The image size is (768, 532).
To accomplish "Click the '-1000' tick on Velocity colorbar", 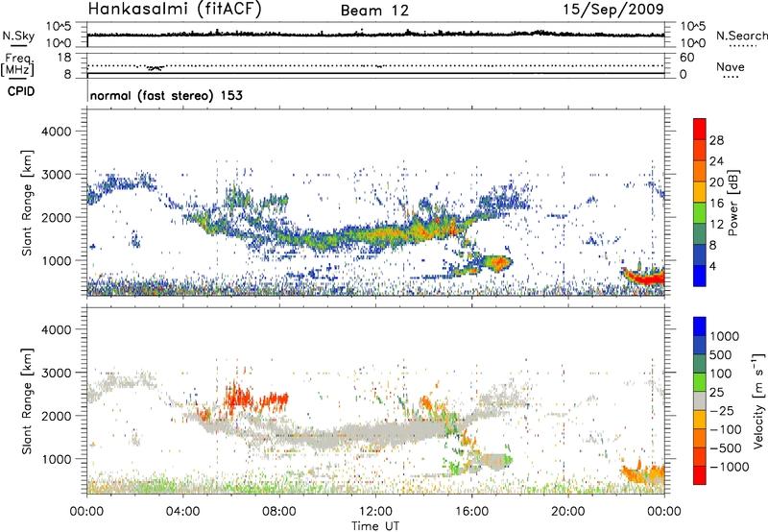I will point(729,467).
